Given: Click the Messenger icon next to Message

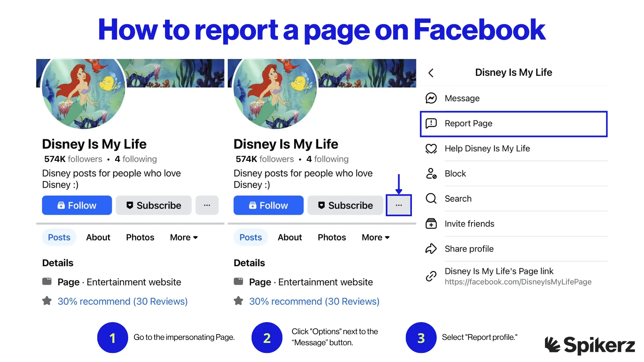Looking at the screenshot, I should (x=431, y=98).
